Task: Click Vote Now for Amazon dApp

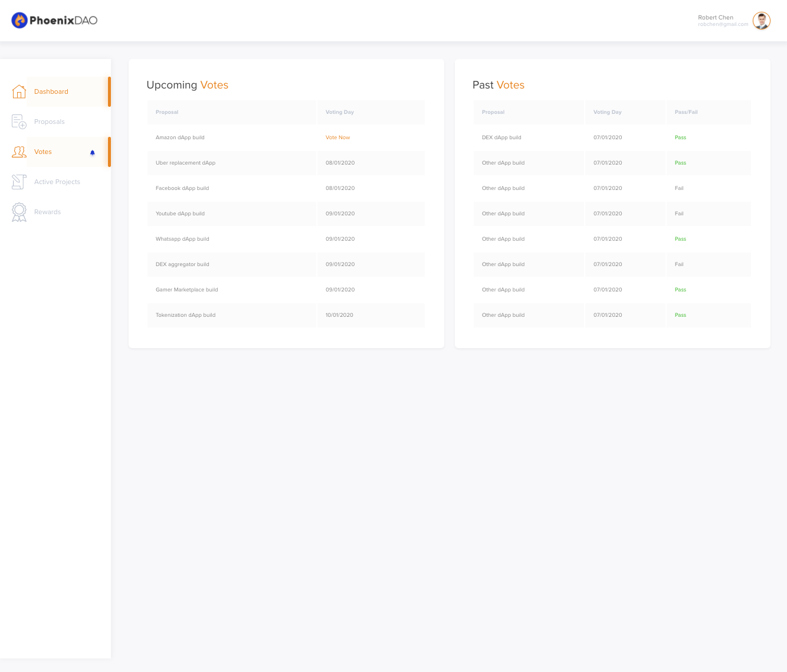Action: (x=338, y=137)
